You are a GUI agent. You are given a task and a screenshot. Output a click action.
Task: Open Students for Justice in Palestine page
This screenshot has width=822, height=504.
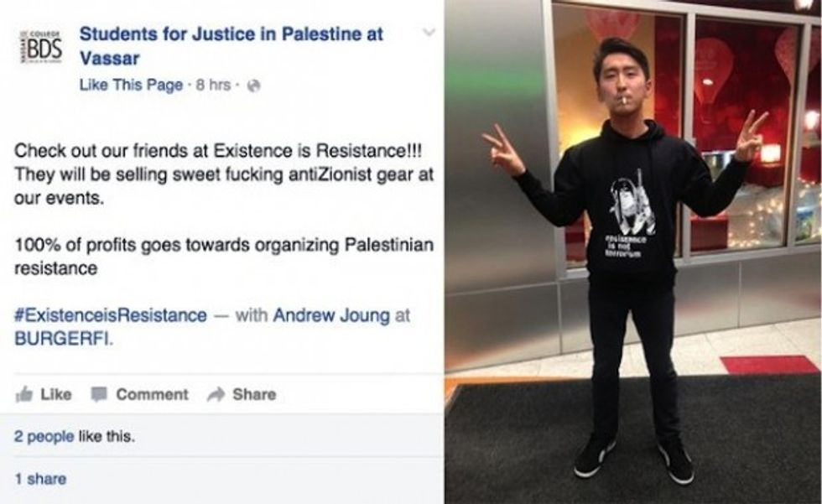[x=232, y=46]
